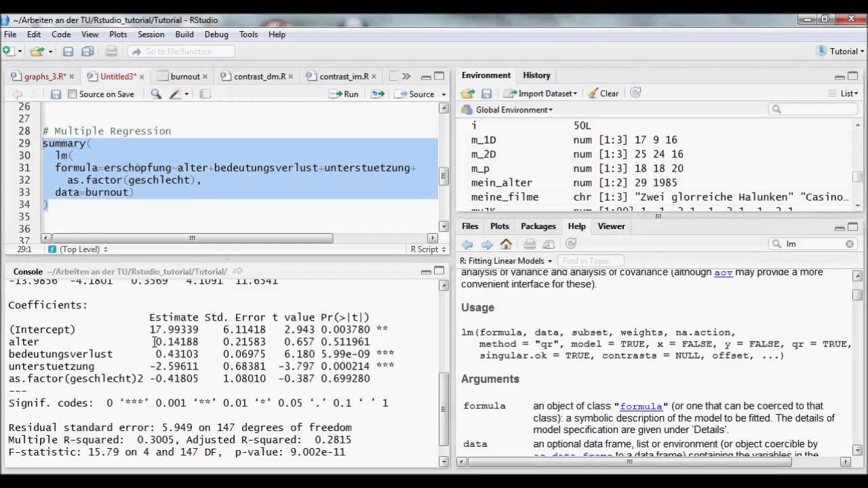Expand recent files arrow beside Open File
This screenshot has height=488, width=868.
coord(51,52)
